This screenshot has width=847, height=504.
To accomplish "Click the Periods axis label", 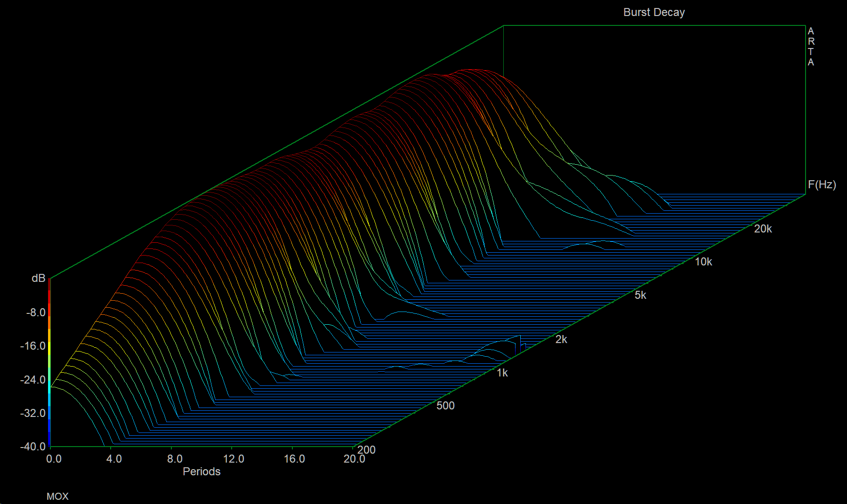I will pos(202,472).
